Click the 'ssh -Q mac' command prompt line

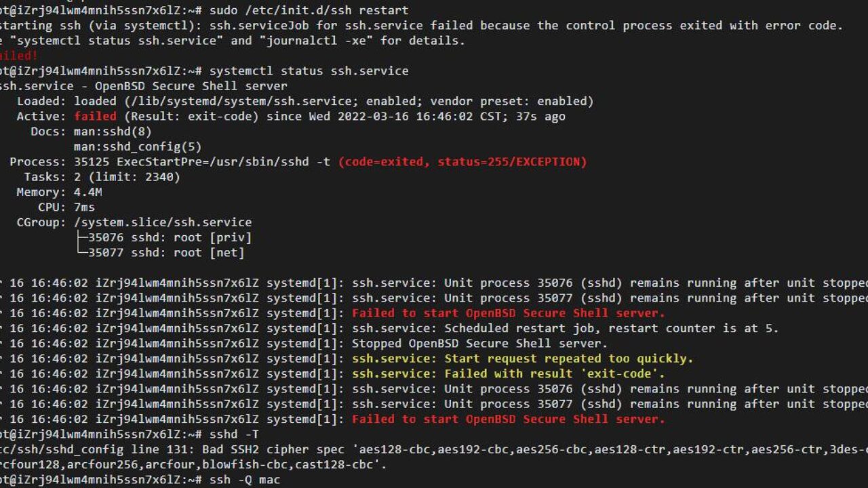[x=140, y=479]
